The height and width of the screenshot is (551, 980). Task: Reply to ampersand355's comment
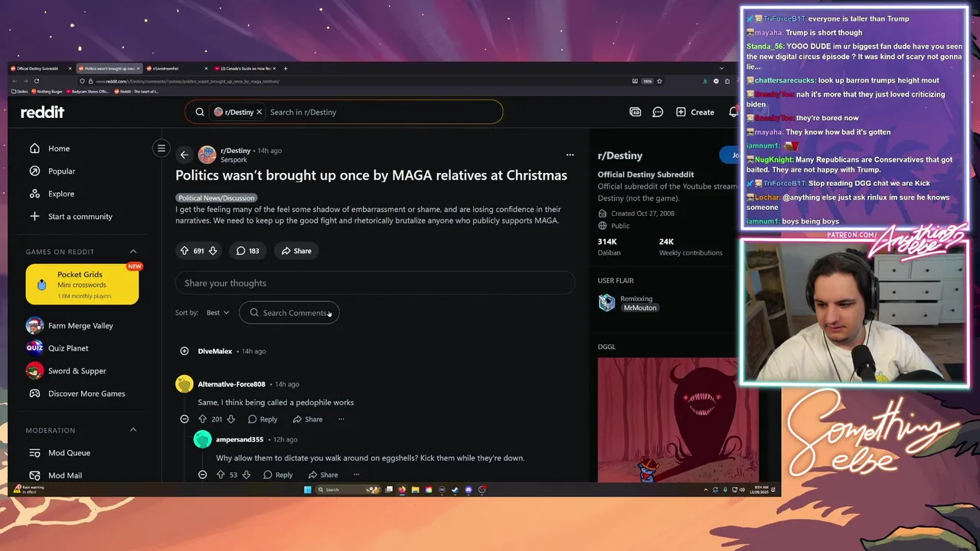click(x=277, y=474)
